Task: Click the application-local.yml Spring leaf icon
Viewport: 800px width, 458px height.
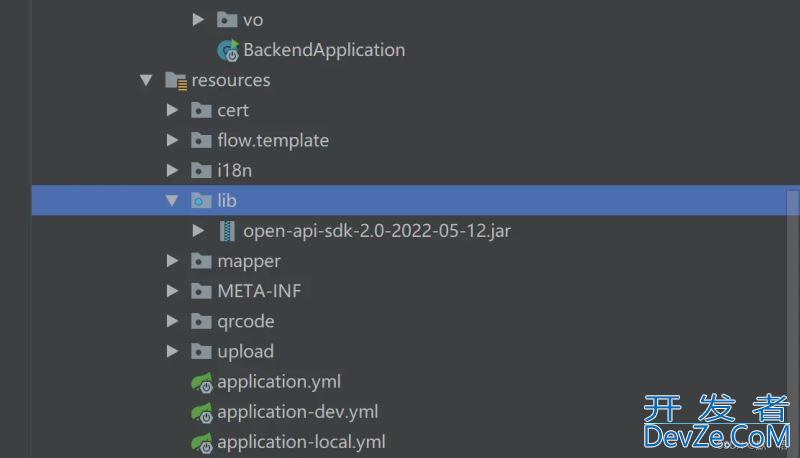Action: coord(202,443)
